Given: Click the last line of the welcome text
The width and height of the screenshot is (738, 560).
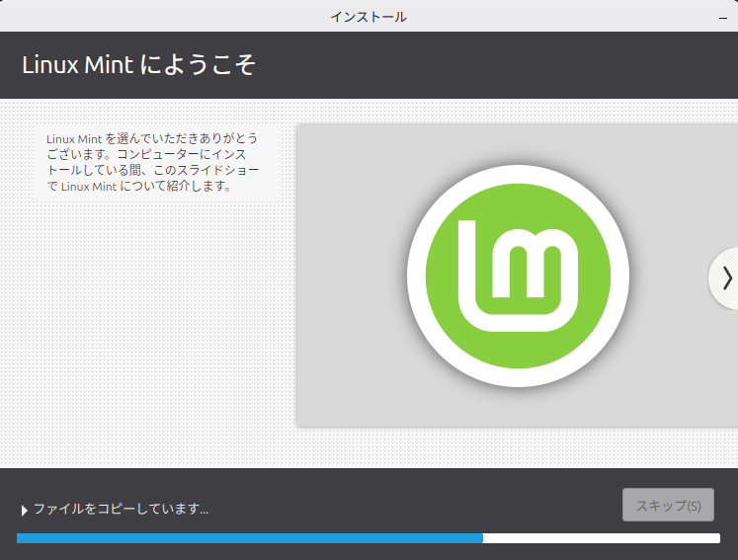Looking at the screenshot, I should [x=138, y=186].
